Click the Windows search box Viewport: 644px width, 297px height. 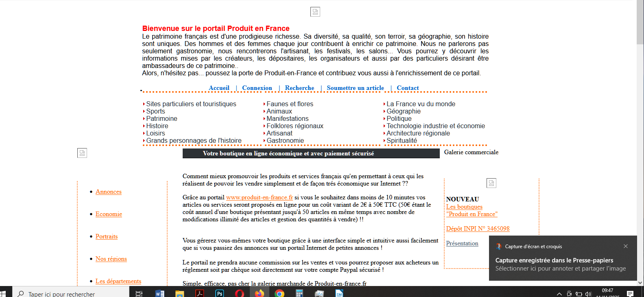[71, 294]
